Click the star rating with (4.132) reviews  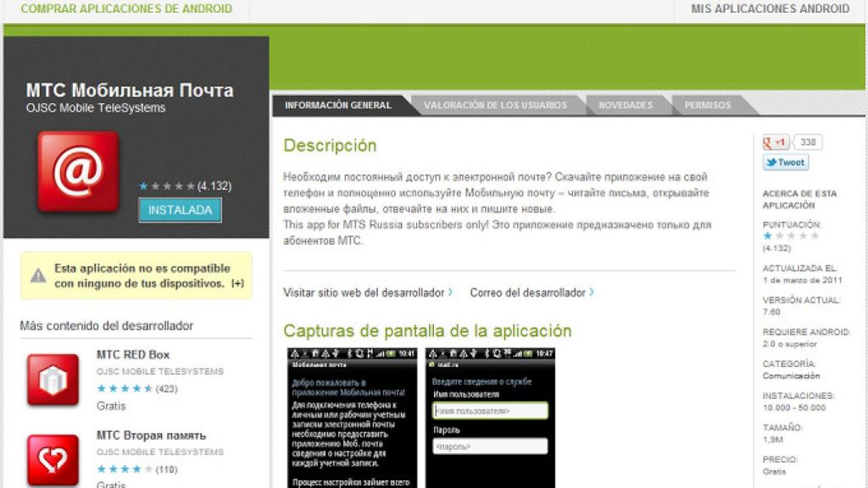(185, 186)
